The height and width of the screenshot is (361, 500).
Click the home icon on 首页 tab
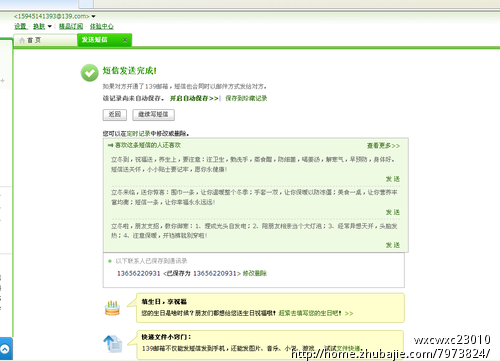click(x=22, y=40)
